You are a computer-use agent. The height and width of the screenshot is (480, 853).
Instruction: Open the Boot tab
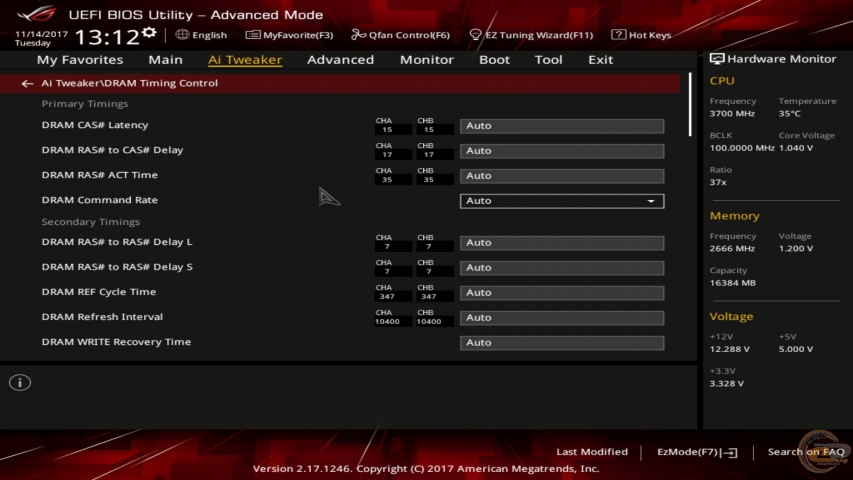(x=494, y=59)
